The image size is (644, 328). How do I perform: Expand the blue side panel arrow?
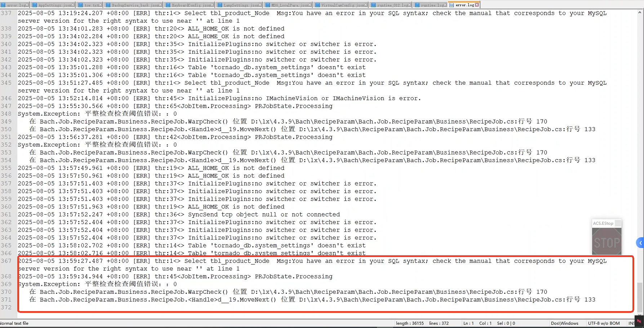(640, 243)
